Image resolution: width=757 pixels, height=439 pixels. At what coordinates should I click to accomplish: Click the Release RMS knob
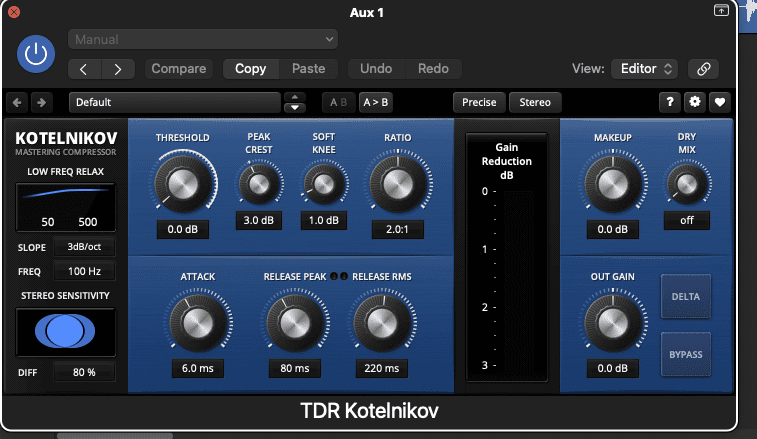[382, 322]
